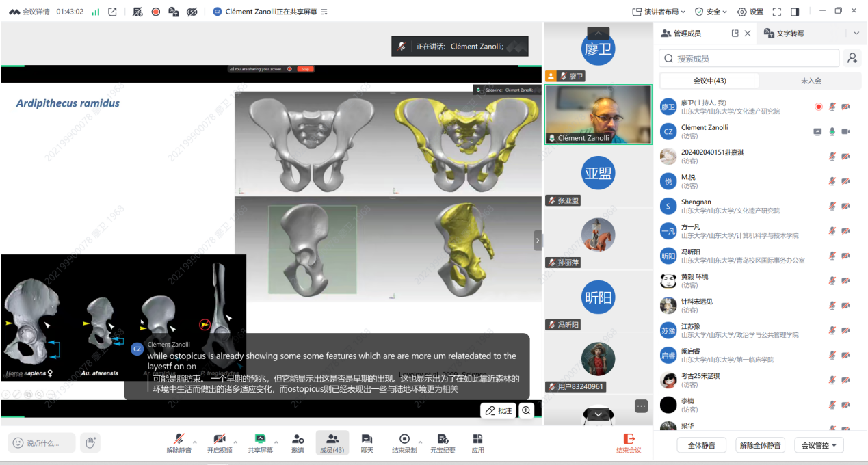
Task: Open the 会议管控 dropdown
Action: click(x=819, y=445)
